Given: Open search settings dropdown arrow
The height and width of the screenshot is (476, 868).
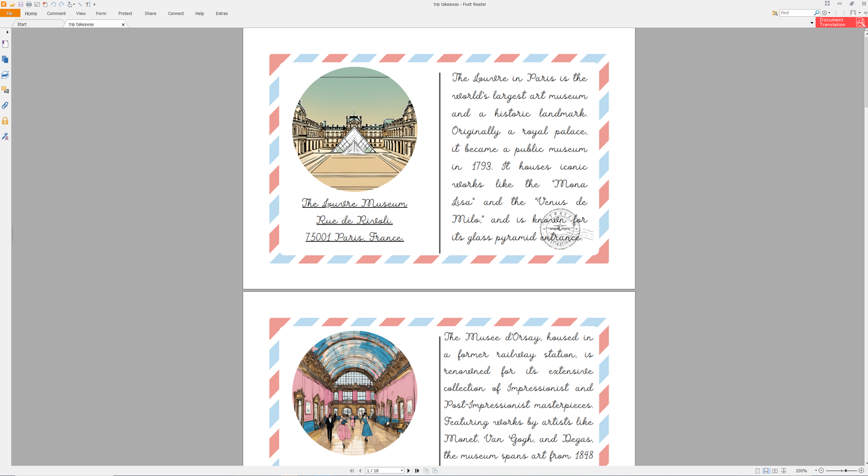Looking at the screenshot, I should 830,13.
